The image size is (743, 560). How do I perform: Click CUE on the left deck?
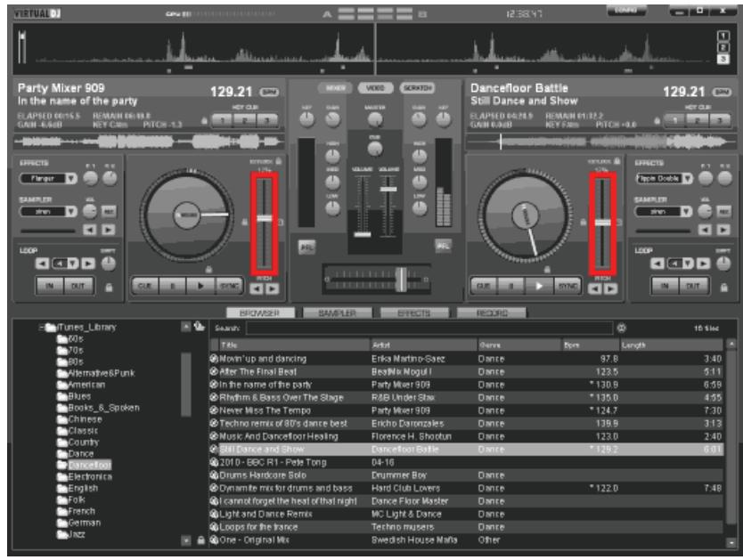point(145,286)
